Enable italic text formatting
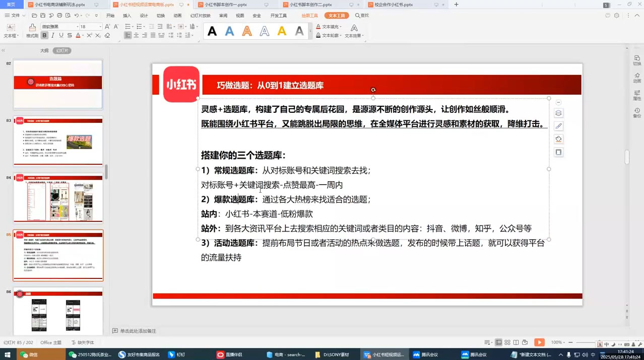Screen dimensions: 644x360 click(52, 35)
